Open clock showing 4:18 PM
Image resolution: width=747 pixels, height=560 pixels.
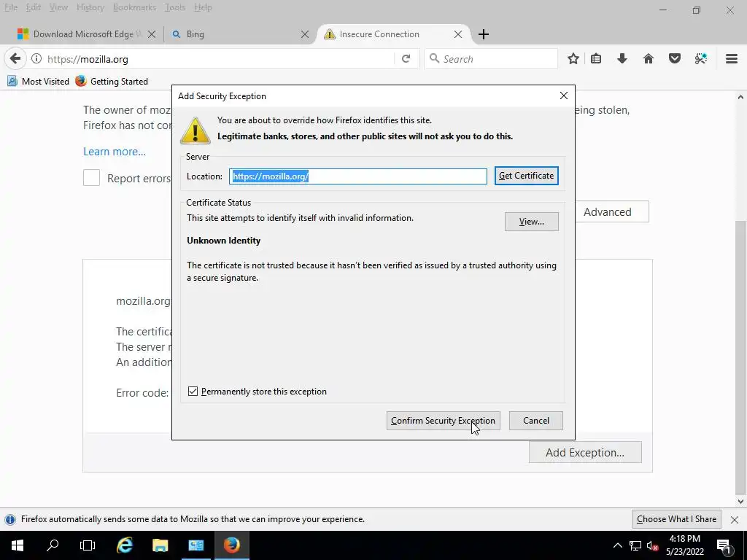pyautogui.click(x=684, y=545)
